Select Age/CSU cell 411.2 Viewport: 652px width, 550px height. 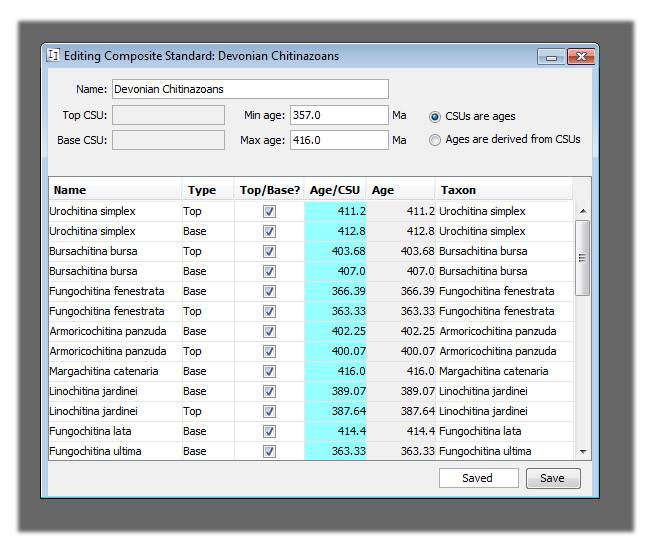point(335,212)
